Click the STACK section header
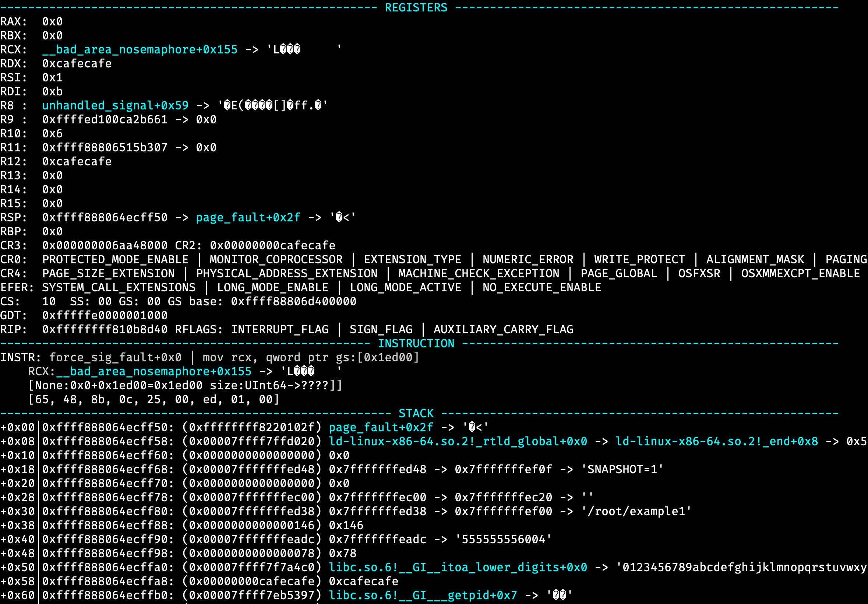This screenshot has width=868, height=604. pyautogui.click(x=416, y=413)
